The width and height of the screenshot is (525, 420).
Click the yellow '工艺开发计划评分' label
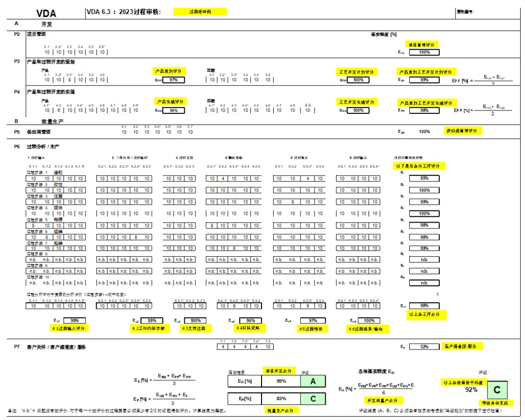[356, 72]
